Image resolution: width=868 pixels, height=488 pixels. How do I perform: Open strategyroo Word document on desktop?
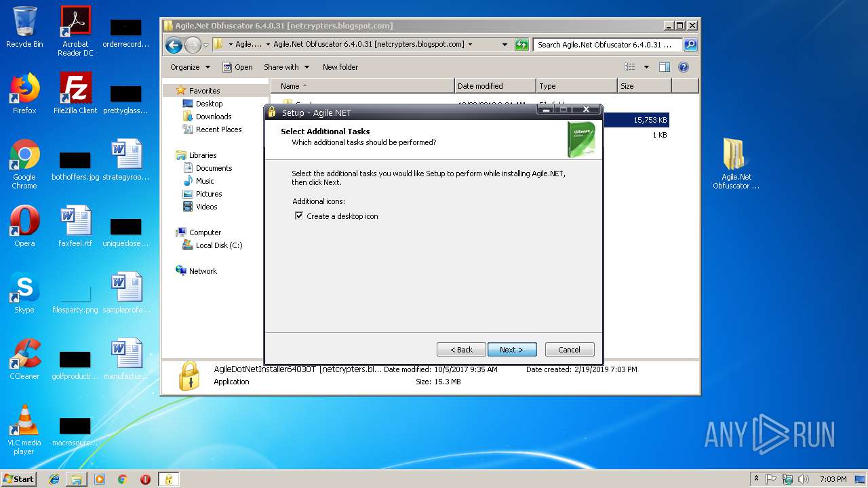(126, 161)
